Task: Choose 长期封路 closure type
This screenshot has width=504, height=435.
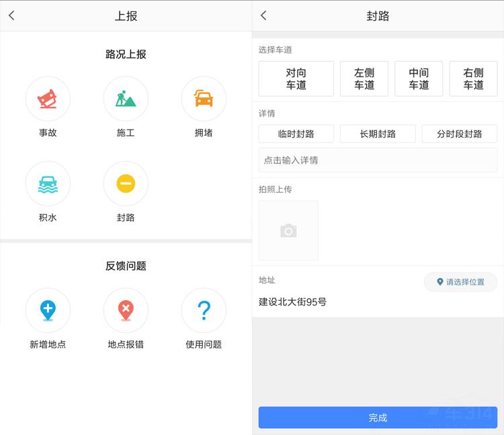Action: click(x=378, y=134)
